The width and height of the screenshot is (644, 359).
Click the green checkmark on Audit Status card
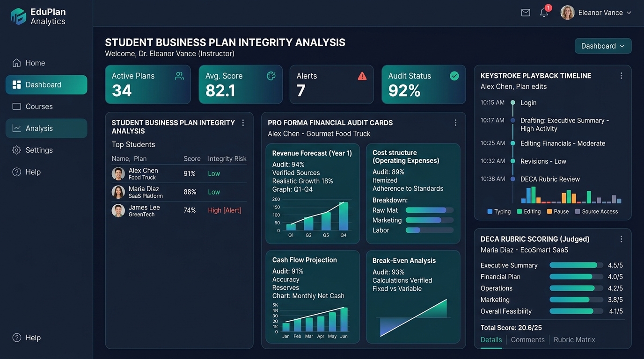pyautogui.click(x=454, y=76)
